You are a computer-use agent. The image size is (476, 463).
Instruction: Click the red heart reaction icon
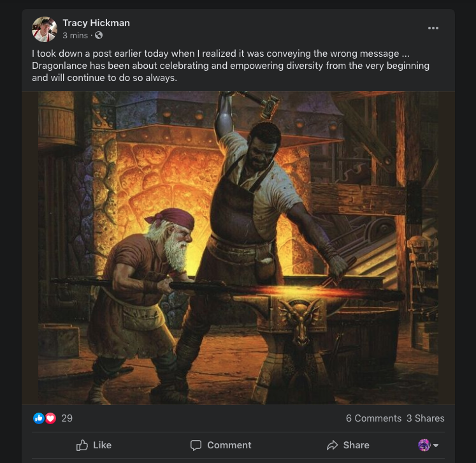(50, 418)
